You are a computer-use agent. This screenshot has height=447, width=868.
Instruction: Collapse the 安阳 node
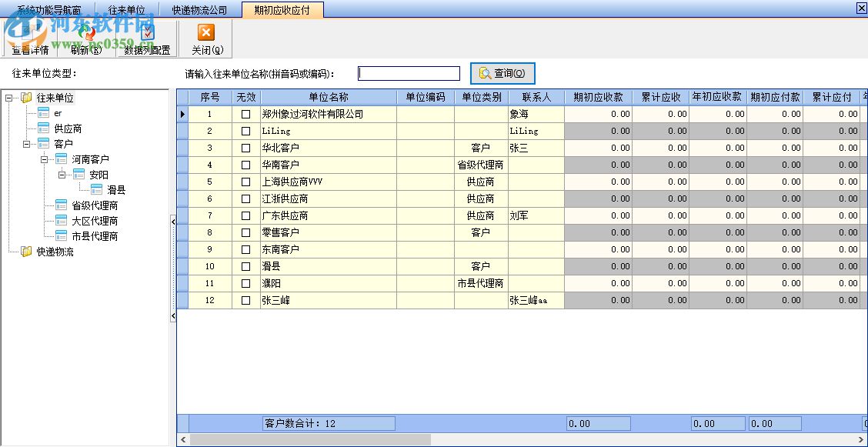(61, 175)
